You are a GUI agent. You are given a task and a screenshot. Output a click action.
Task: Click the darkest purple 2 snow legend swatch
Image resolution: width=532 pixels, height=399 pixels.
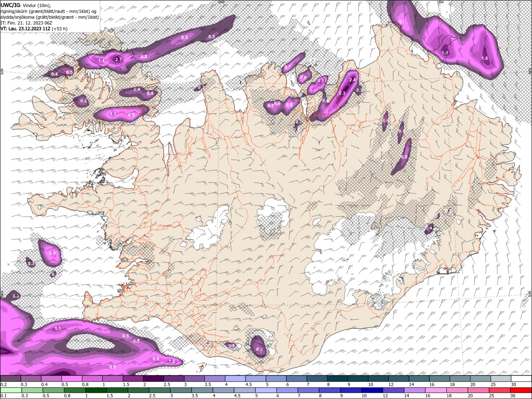[x=153, y=379]
